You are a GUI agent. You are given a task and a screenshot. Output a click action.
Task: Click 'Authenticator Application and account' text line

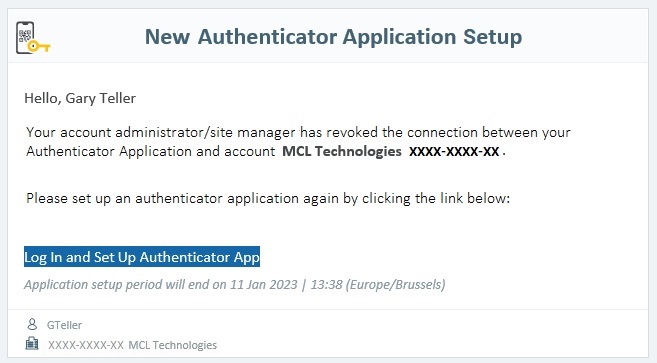click(150, 151)
